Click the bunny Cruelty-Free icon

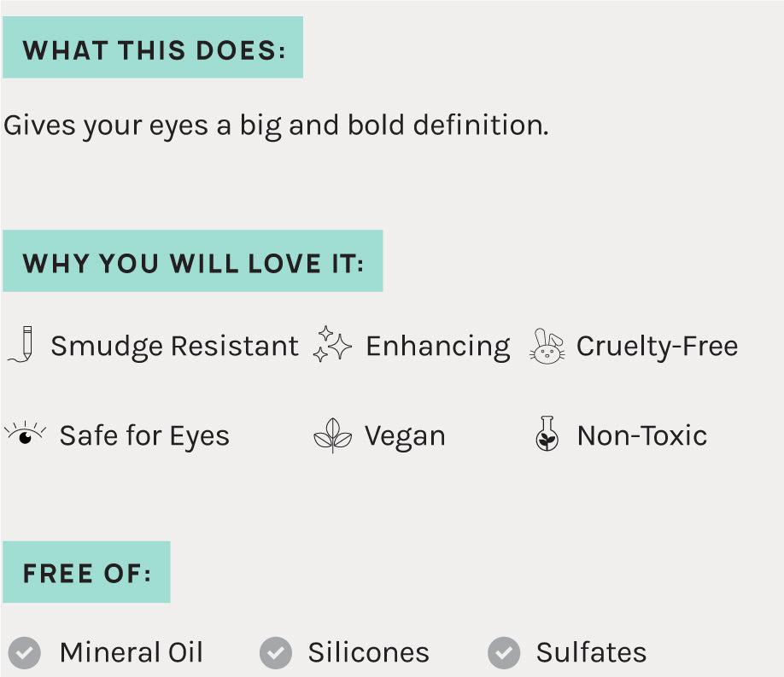547,346
